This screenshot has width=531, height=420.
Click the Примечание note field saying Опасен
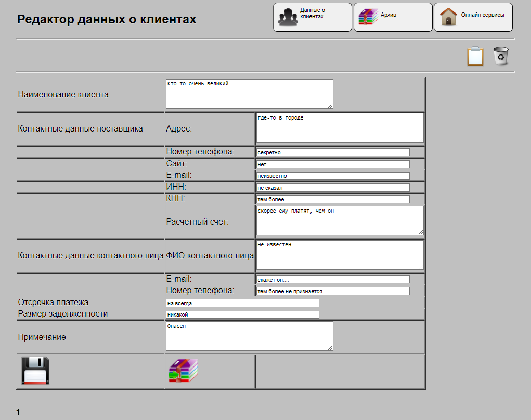(x=249, y=336)
